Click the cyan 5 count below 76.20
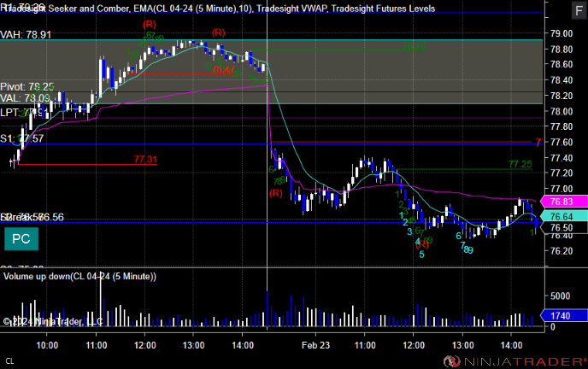This screenshot has height=369, width=588. (x=421, y=255)
